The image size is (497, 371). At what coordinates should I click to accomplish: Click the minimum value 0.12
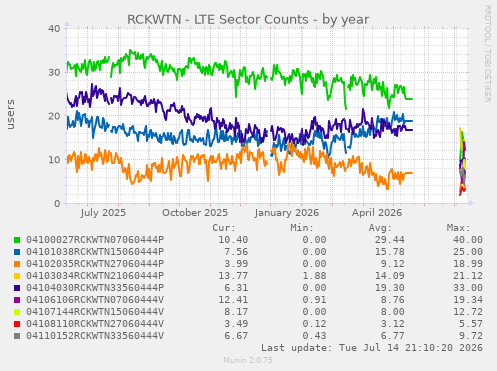click(315, 324)
